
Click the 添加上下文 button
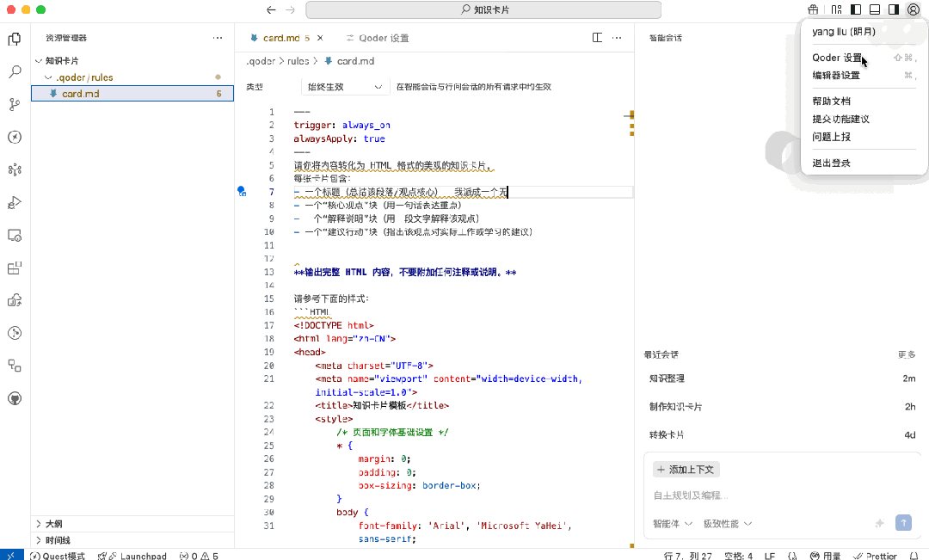[x=686, y=470]
